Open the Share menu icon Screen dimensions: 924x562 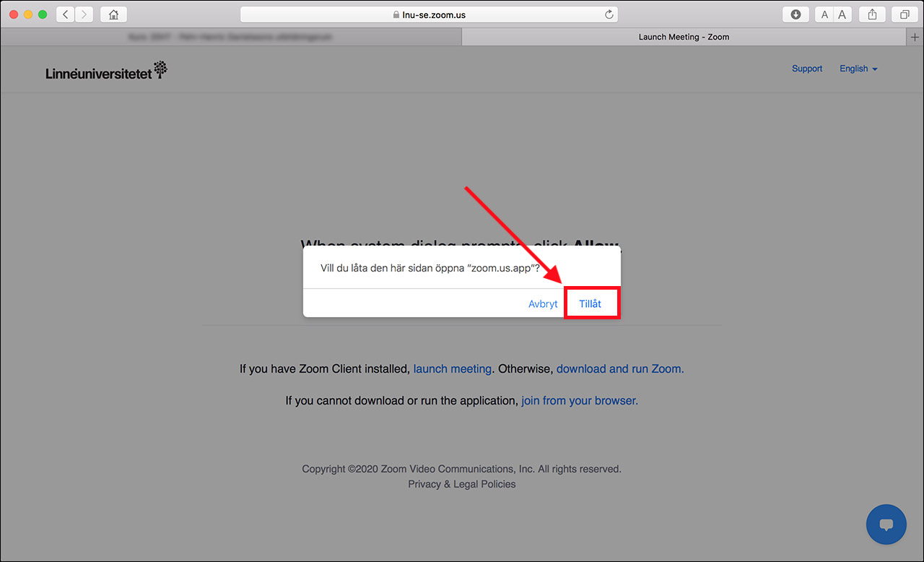point(873,14)
